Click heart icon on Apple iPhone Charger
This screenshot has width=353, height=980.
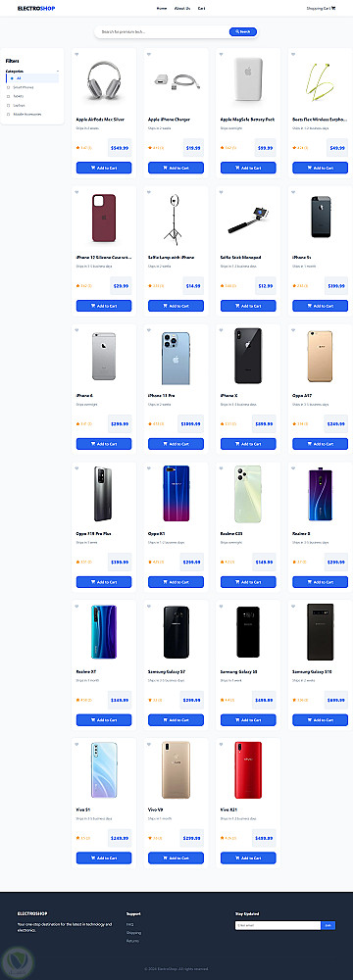click(x=149, y=54)
